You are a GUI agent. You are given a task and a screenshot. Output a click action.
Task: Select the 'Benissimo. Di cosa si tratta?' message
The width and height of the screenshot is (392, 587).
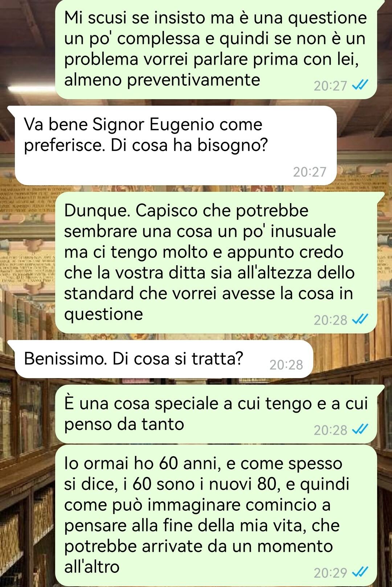point(164,359)
